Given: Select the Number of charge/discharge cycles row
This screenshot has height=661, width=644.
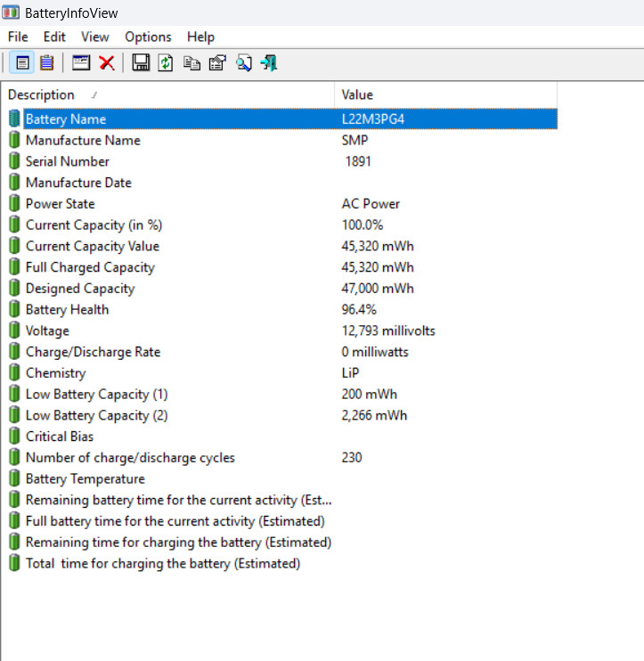Looking at the screenshot, I should point(282,458).
